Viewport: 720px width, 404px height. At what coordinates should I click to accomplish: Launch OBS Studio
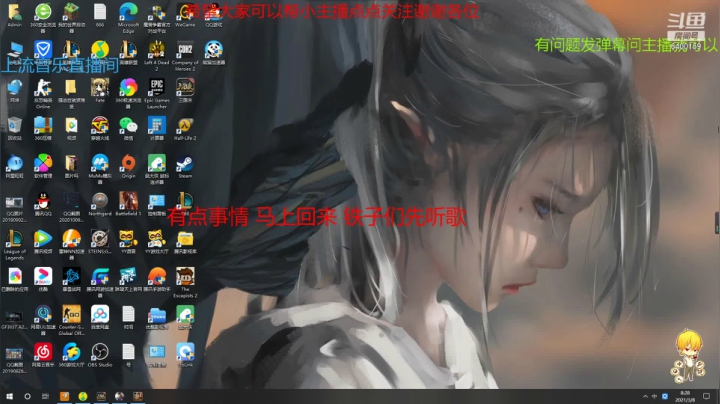point(100,352)
